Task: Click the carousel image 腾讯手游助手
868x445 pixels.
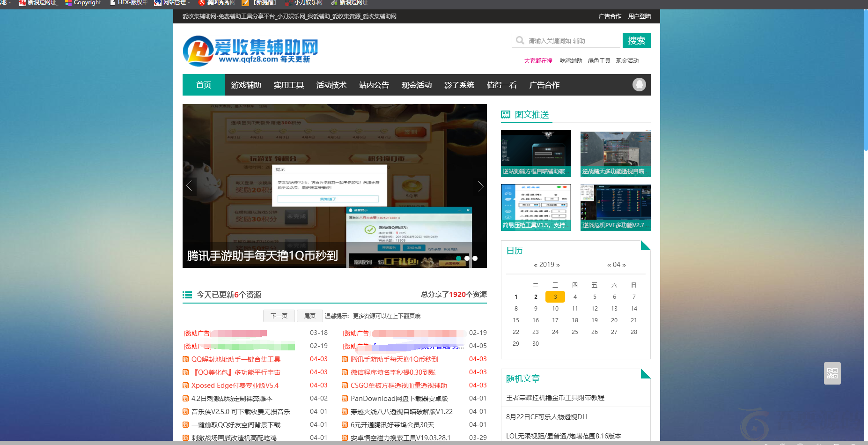Action: coord(335,186)
